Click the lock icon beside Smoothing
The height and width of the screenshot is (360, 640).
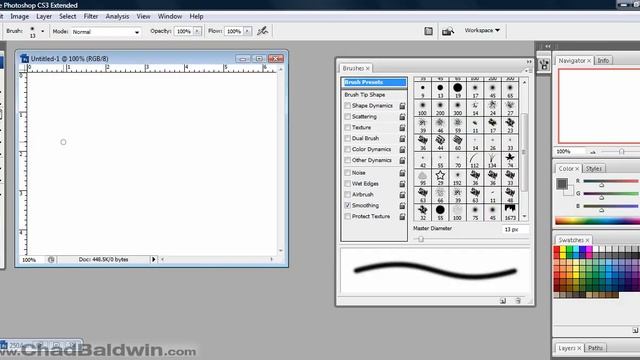(x=402, y=206)
